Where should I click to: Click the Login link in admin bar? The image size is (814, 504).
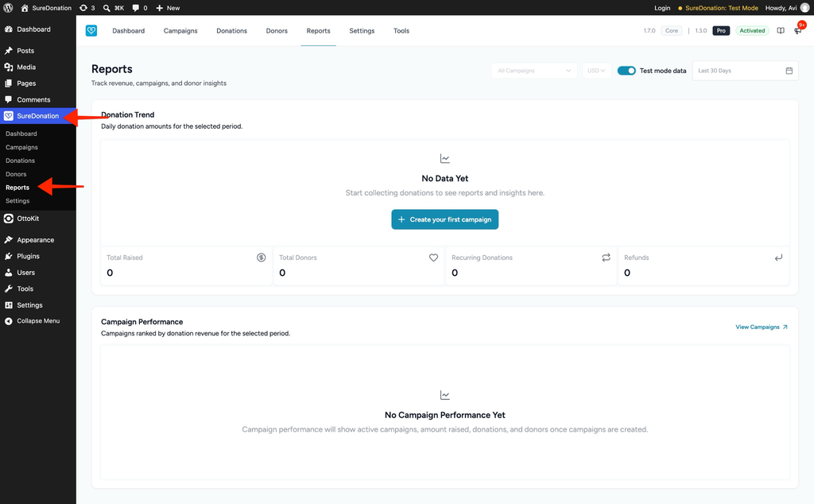tap(662, 8)
